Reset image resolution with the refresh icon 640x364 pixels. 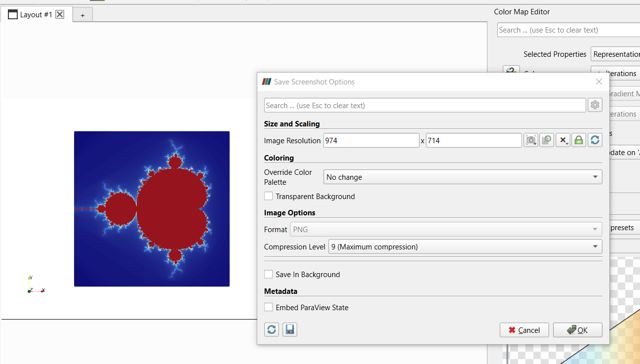[x=595, y=140]
